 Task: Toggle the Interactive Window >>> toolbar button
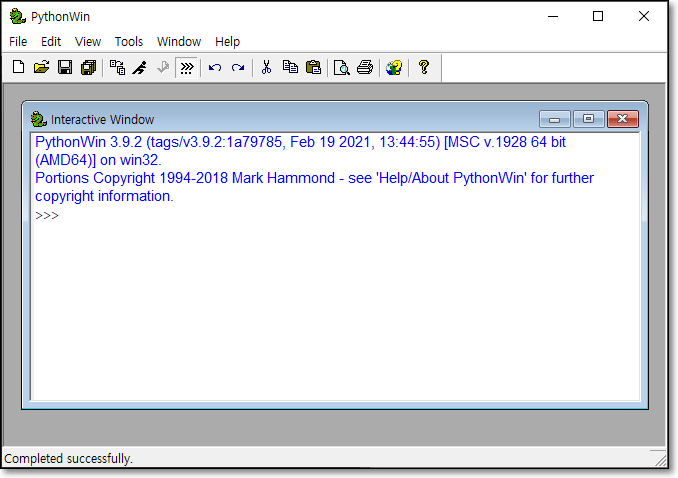point(187,67)
